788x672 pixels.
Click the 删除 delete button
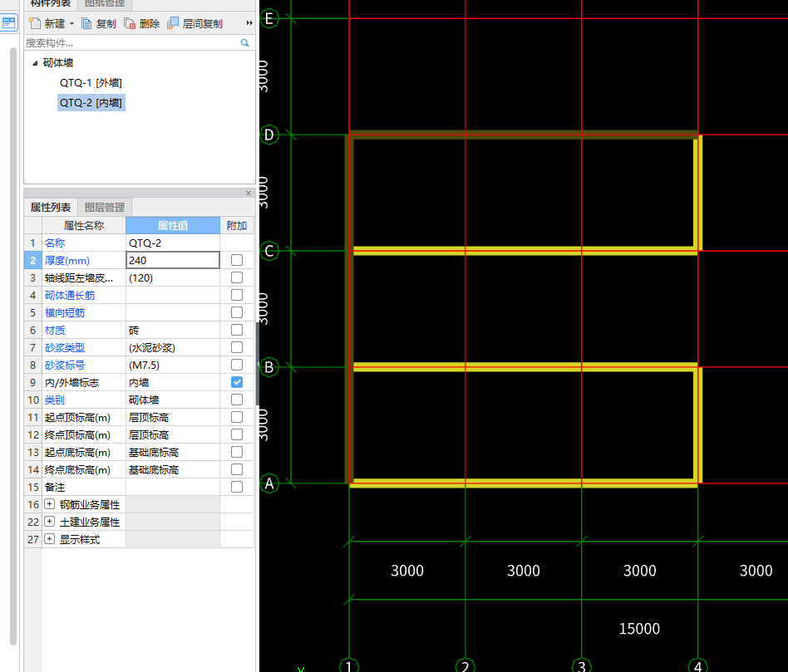point(141,23)
